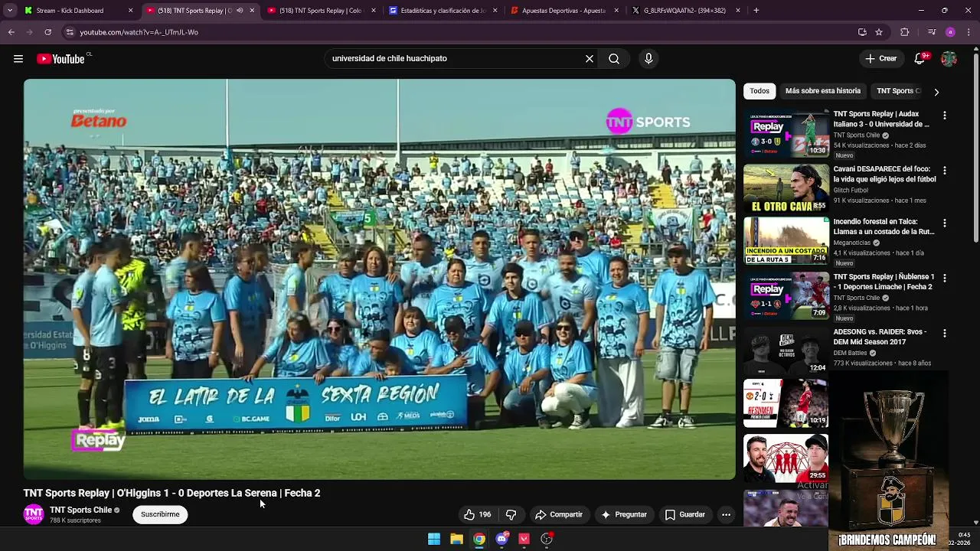Show next filter chips arrow
The height and width of the screenshot is (551, 980).
pos(936,92)
